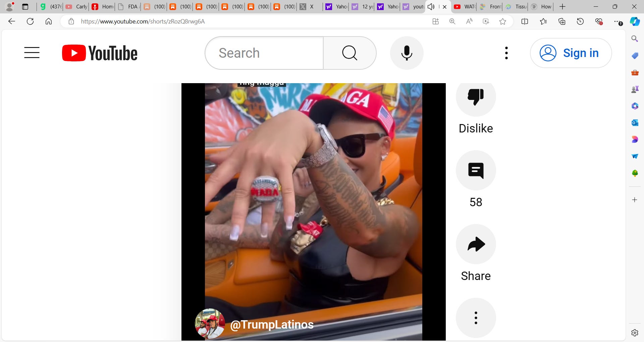Open browser home page

49,21
